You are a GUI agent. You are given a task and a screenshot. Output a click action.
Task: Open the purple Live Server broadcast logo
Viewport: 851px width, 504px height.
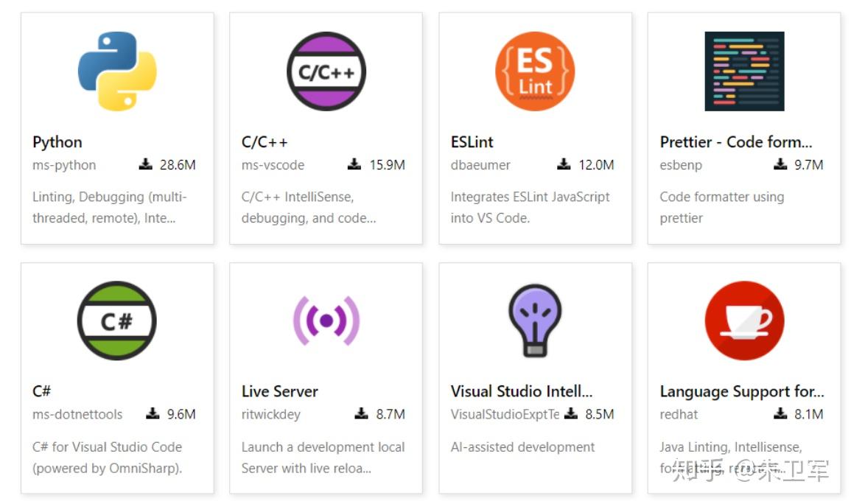click(326, 321)
